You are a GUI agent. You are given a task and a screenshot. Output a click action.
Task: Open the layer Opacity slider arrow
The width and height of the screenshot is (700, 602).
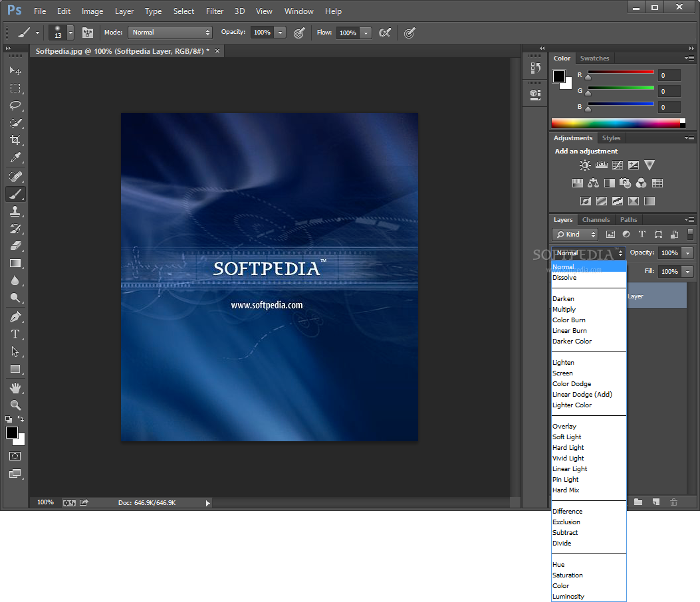(x=688, y=253)
